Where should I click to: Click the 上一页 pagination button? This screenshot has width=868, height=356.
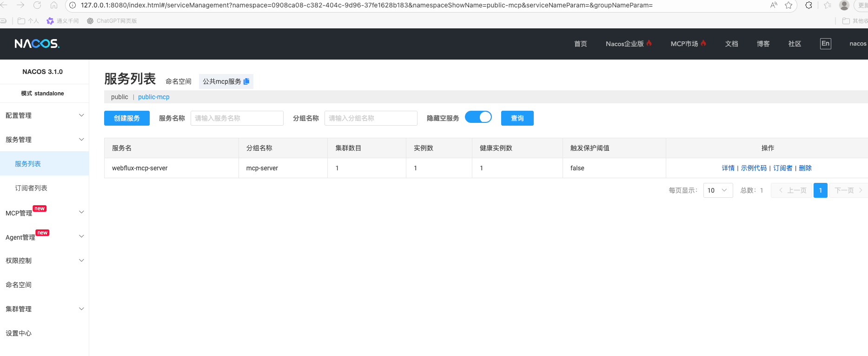click(791, 190)
